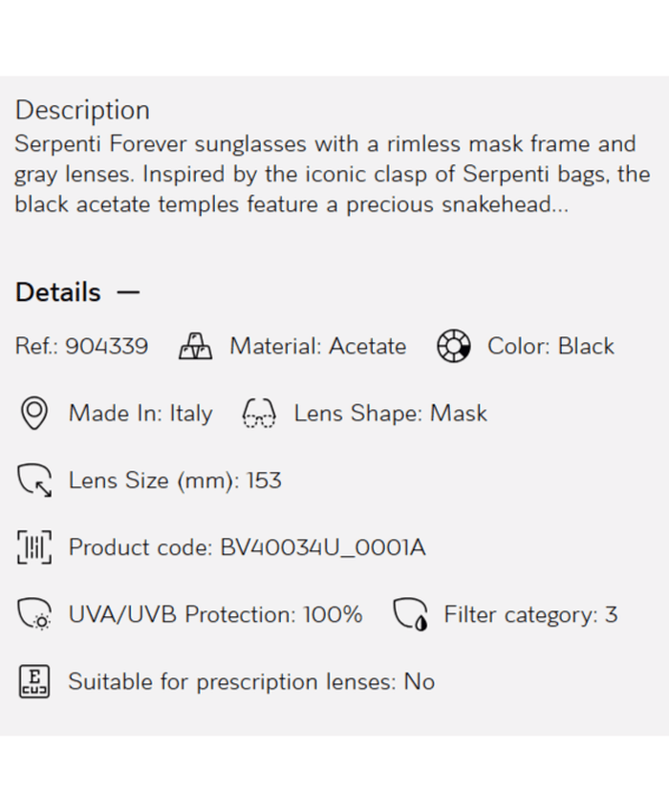Click the filter category droplet lens icon
The width and height of the screenshot is (669, 812).
tap(410, 615)
